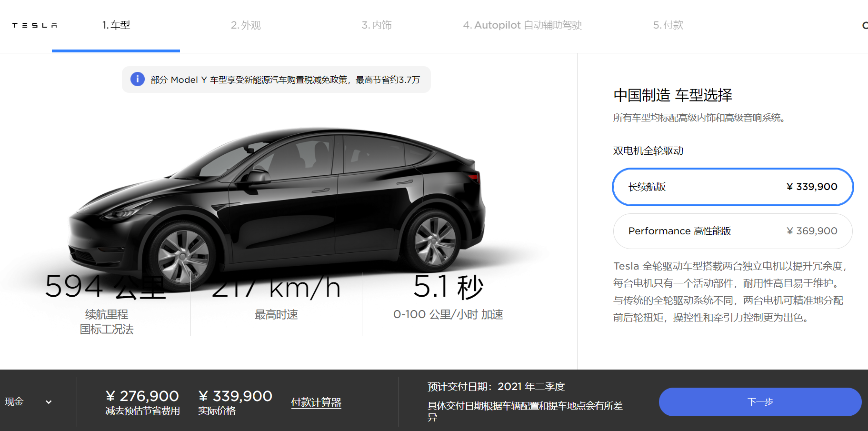Screen dimensions: 868x431
Task: Select Performance 高性能版 ¥369,900 option
Action: coord(733,231)
